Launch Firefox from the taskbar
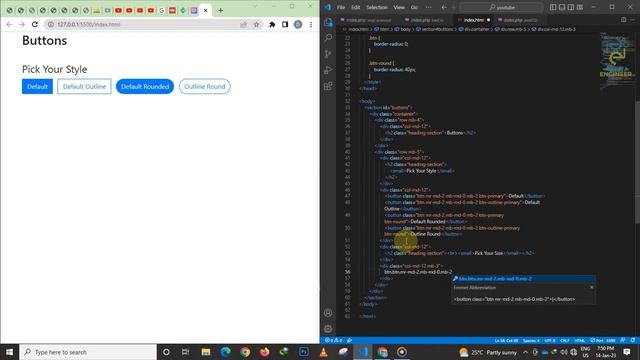The image size is (640, 360). pos(264,352)
